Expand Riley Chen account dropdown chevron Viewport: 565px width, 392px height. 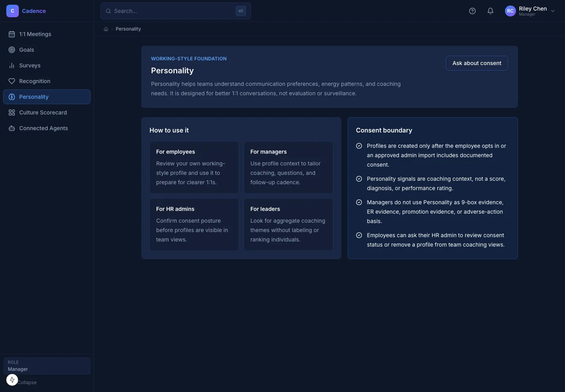[553, 11]
